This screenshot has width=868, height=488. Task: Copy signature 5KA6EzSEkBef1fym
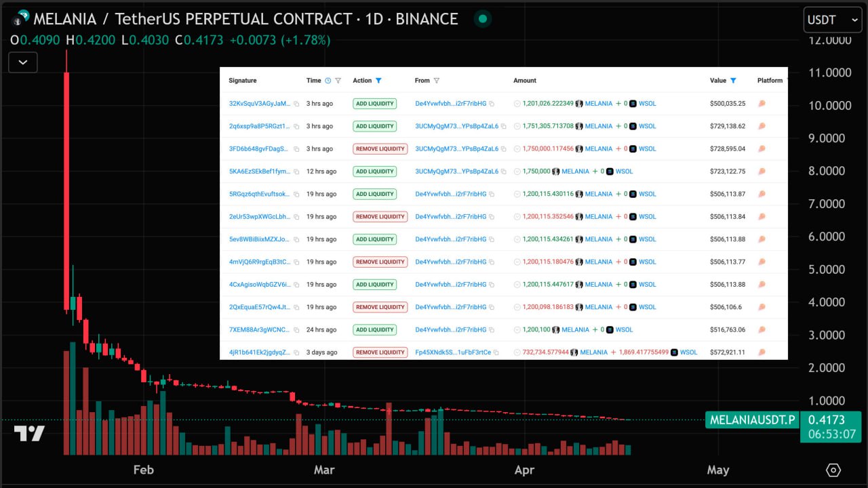click(296, 171)
